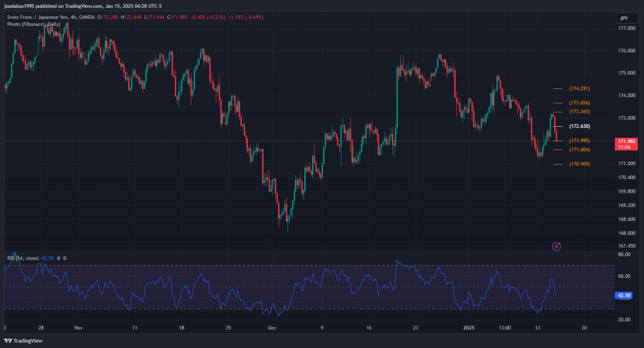Click the blue 42.50 value in RSI legend
The width and height of the screenshot is (644, 348).
(48, 258)
